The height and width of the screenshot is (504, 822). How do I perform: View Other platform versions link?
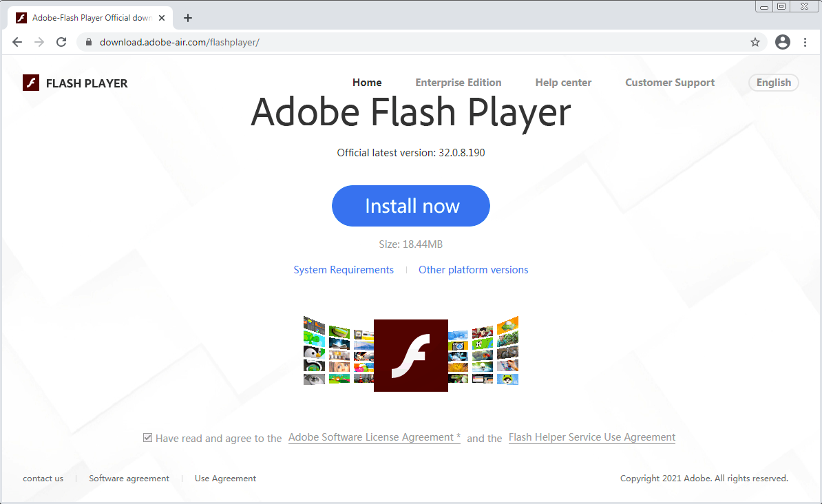473,270
